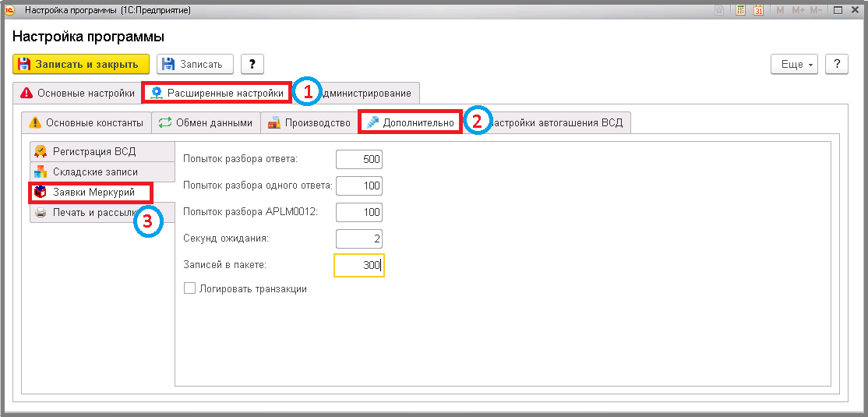Expand the Еще dropdown menu
The height and width of the screenshot is (417, 868).
click(x=796, y=64)
